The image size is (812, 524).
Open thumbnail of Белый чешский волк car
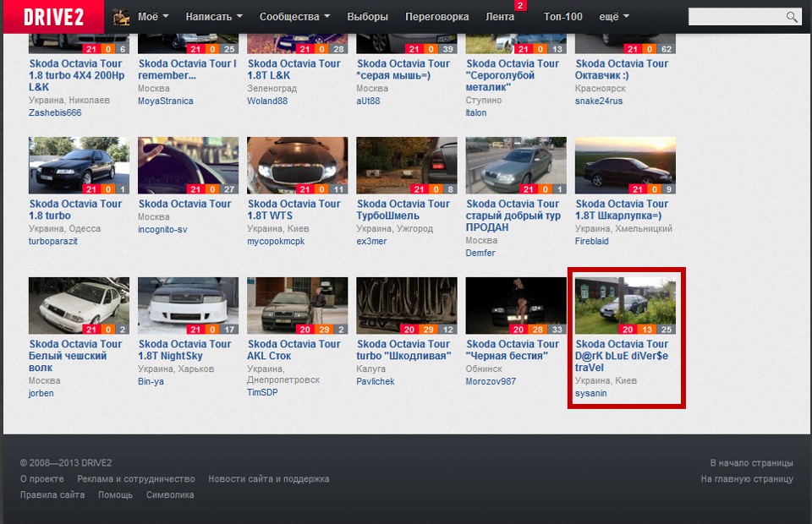tap(79, 305)
